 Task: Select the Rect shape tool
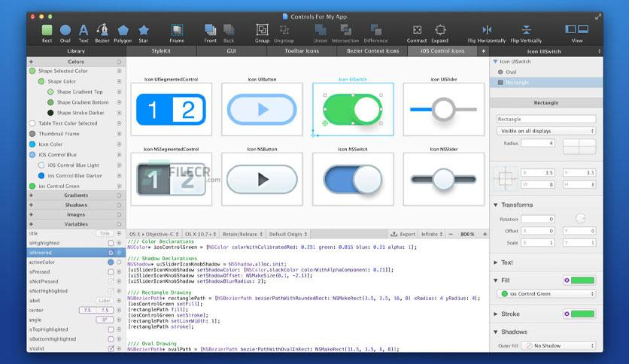[47, 33]
